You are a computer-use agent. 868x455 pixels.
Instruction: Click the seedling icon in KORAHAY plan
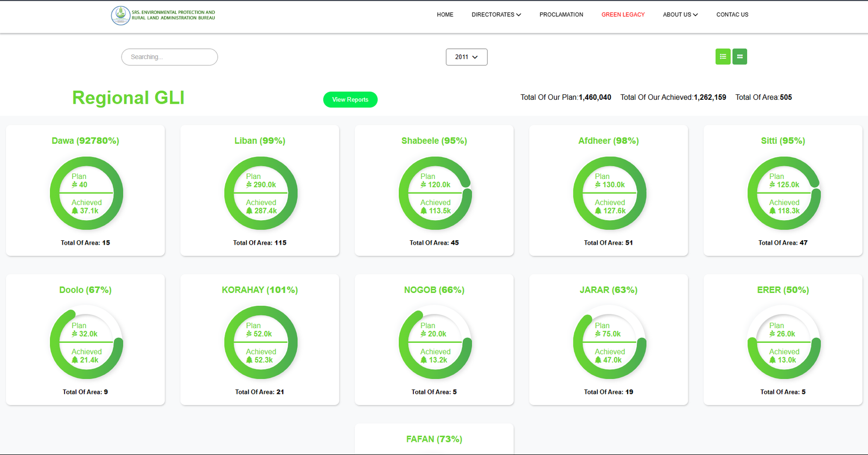click(249, 334)
